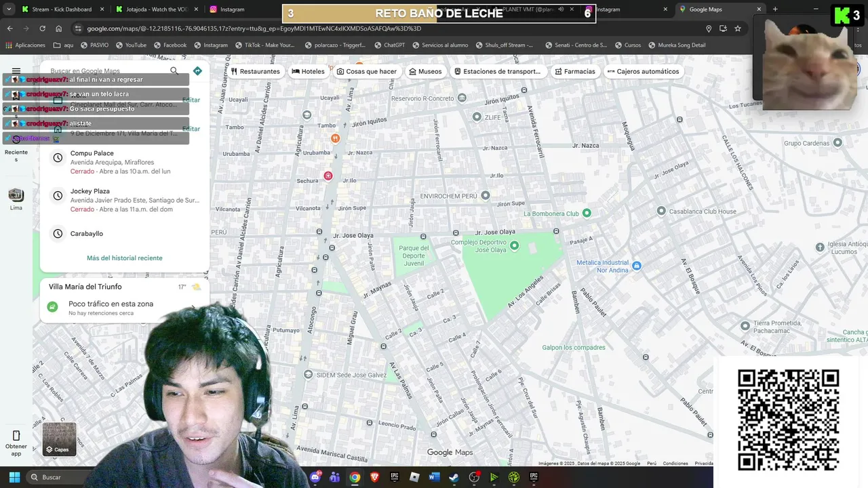Go back in the browser
Viewport: 868px width, 488px height.
(x=9, y=28)
